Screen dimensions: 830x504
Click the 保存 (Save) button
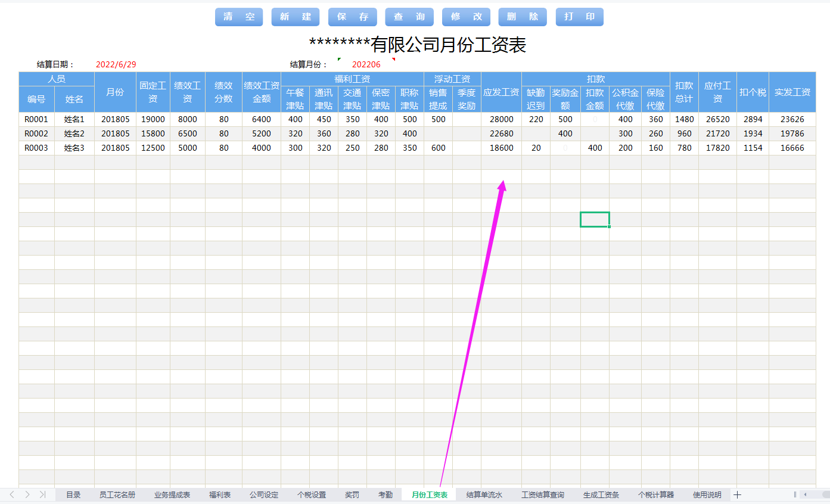point(352,17)
